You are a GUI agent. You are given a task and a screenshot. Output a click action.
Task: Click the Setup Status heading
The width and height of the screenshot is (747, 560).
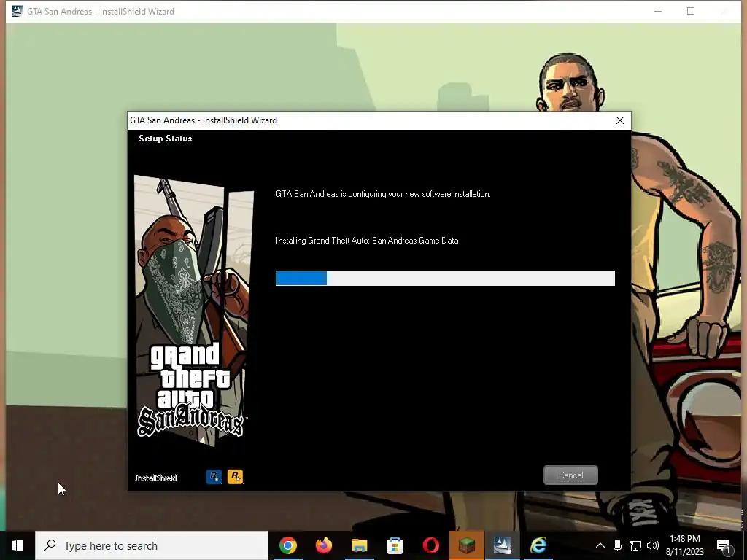(x=166, y=138)
